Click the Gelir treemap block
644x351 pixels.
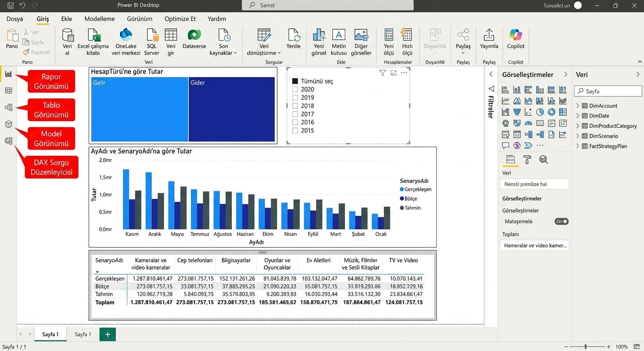[x=140, y=109]
